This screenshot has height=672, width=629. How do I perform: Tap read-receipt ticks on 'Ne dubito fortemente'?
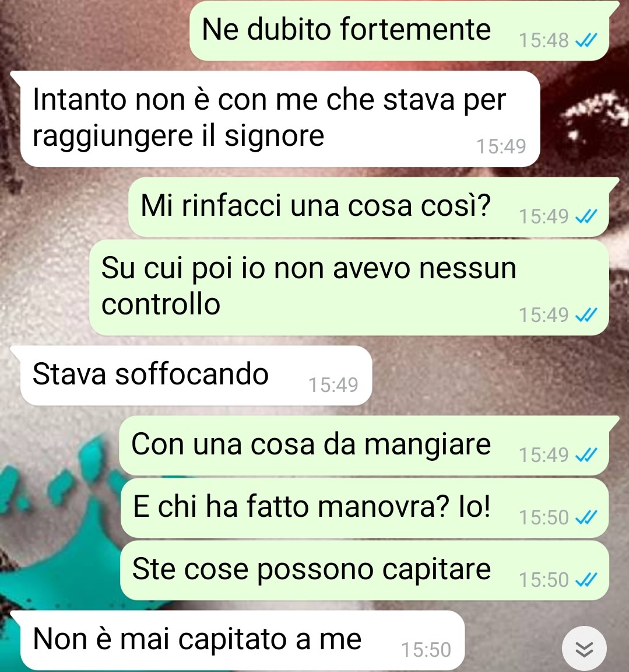click(586, 41)
